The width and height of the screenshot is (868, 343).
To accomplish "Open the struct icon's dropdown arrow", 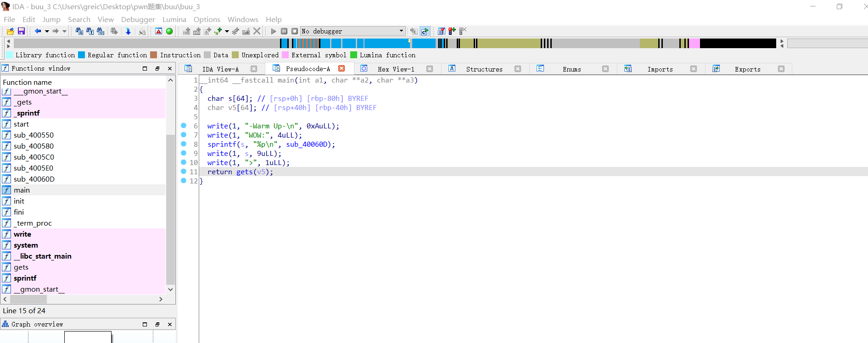I will coord(227,31).
